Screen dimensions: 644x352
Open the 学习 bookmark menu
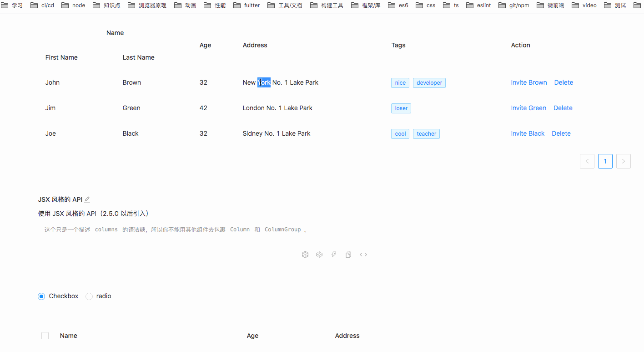coord(12,5)
